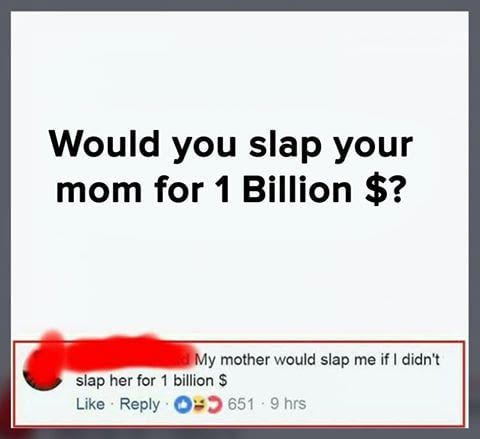Click the blank white area above the headline
Image resolution: width=480 pixels, height=439 pixels.
(x=239, y=67)
